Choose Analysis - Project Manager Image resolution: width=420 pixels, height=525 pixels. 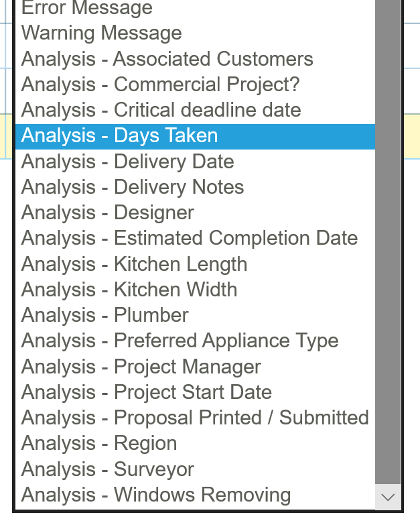(x=141, y=367)
